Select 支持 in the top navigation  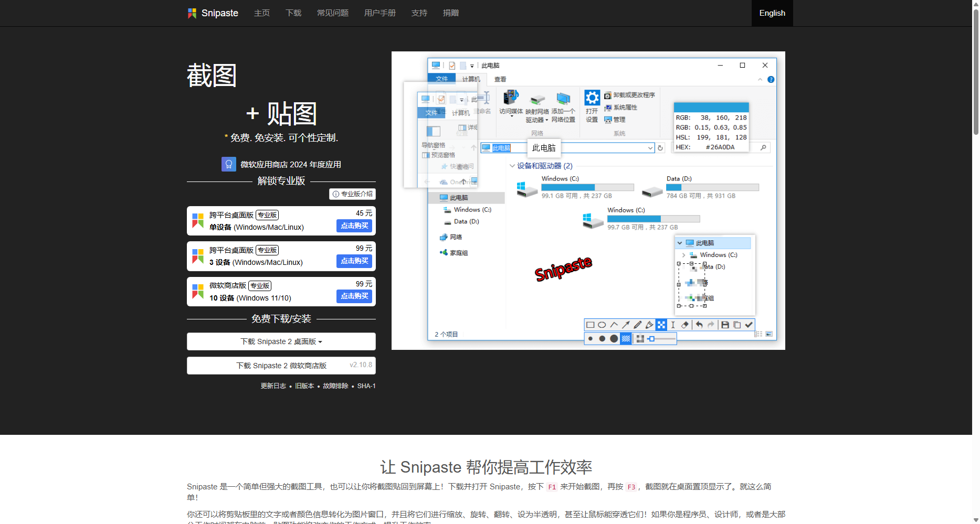(x=419, y=13)
